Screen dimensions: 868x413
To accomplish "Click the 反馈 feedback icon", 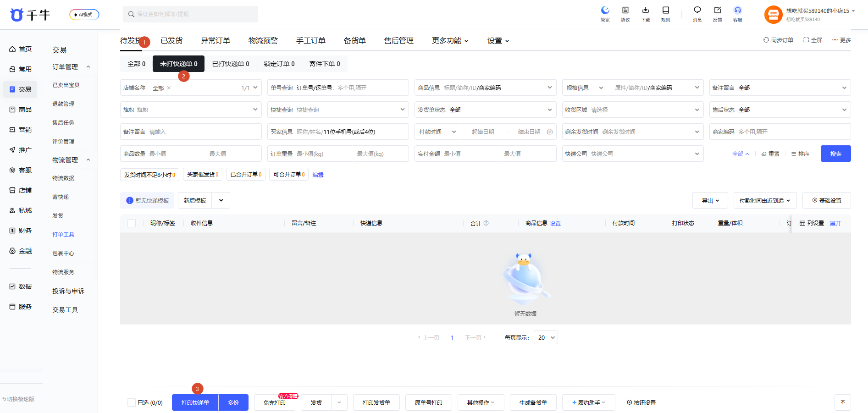I will 718,11.
